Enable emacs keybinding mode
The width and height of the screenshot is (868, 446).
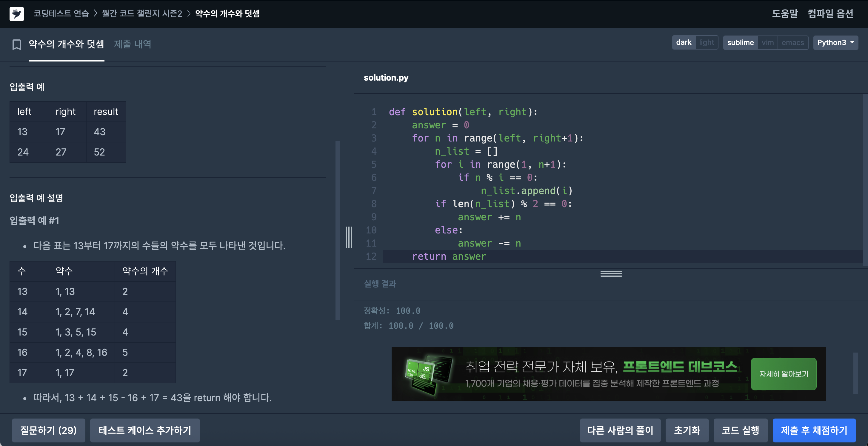click(792, 42)
